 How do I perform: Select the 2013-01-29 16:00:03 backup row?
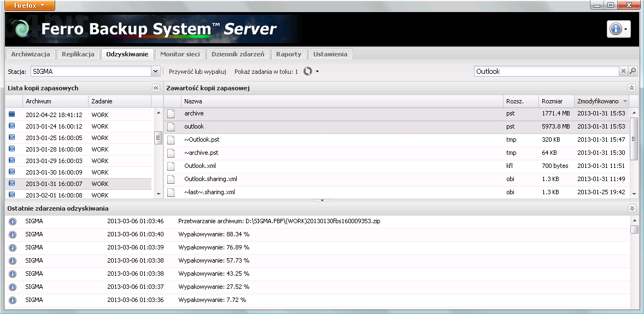coord(54,161)
